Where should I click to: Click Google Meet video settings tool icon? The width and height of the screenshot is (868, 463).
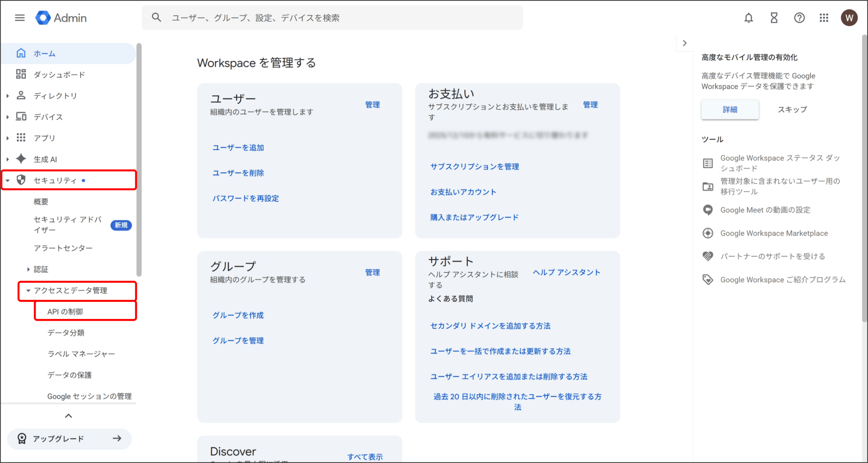[x=708, y=210]
